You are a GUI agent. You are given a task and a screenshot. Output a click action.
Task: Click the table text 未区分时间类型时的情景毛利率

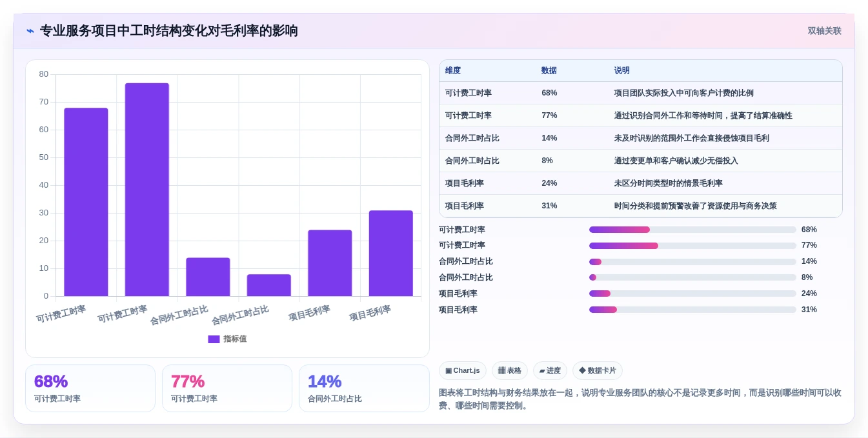(x=669, y=183)
